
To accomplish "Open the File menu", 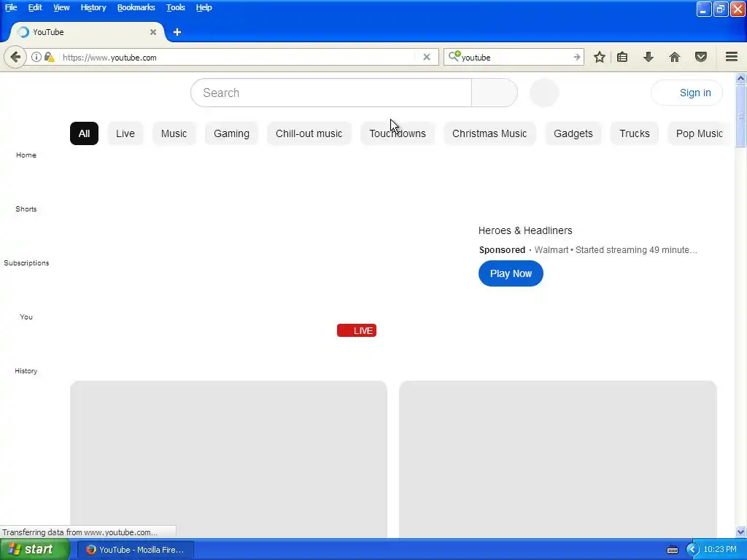I will point(11,7).
